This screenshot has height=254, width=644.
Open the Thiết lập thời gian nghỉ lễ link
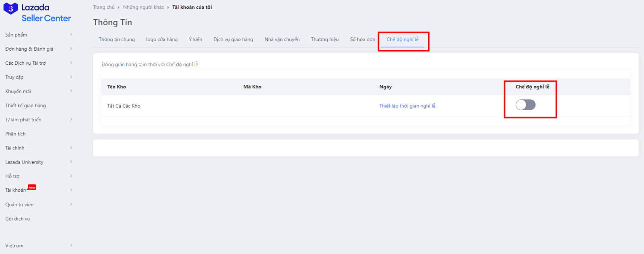tap(407, 106)
